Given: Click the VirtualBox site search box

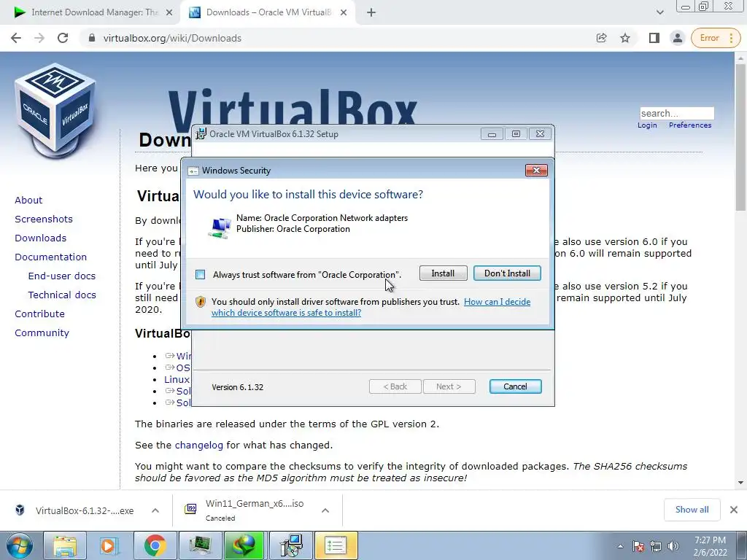Looking at the screenshot, I should click(x=676, y=113).
